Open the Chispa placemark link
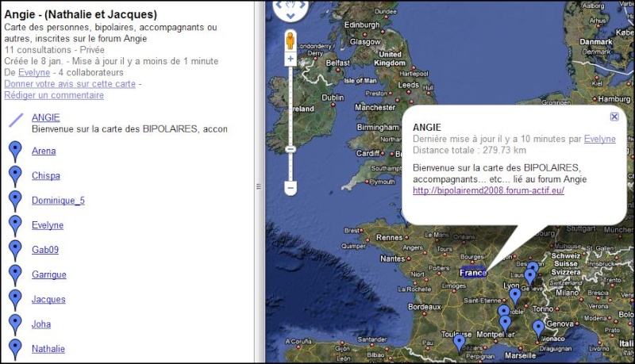This screenshot has width=635, height=364. [x=46, y=175]
